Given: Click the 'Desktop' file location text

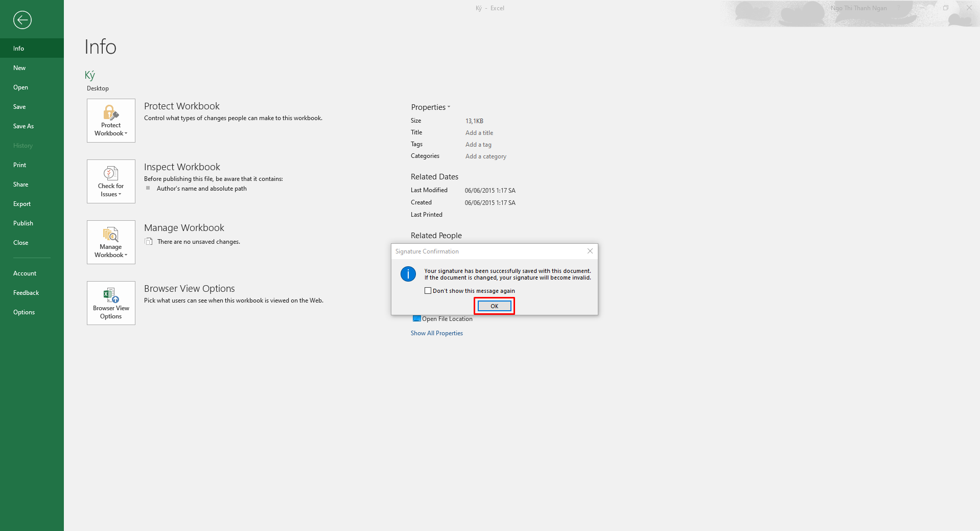Looking at the screenshot, I should (98, 88).
